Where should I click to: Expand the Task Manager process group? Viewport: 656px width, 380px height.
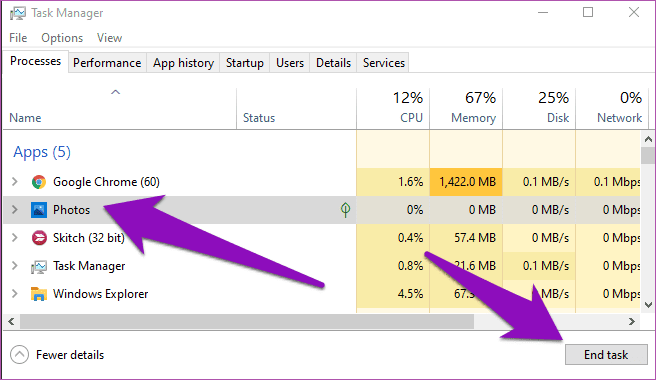pos(15,266)
